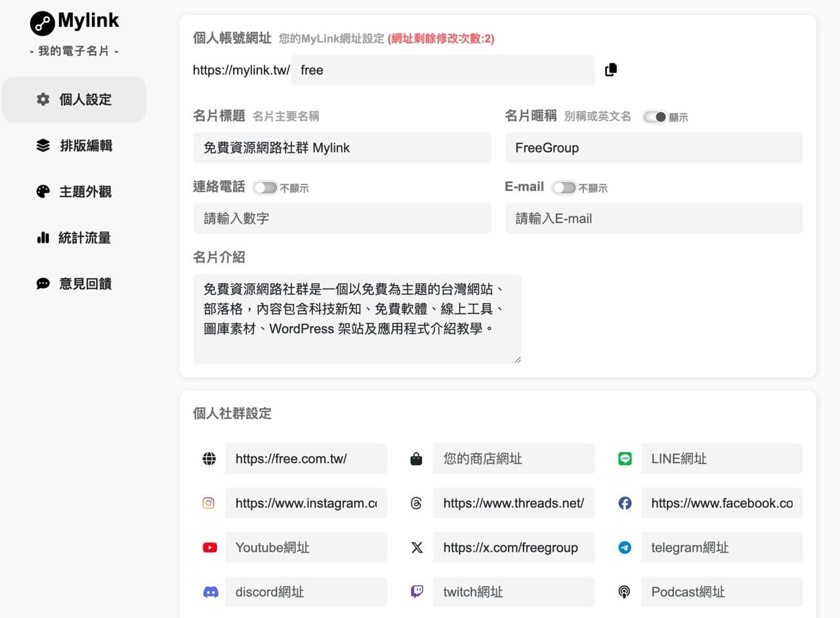Copy the MyLink URL with the copy icon

tap(611, 70)
